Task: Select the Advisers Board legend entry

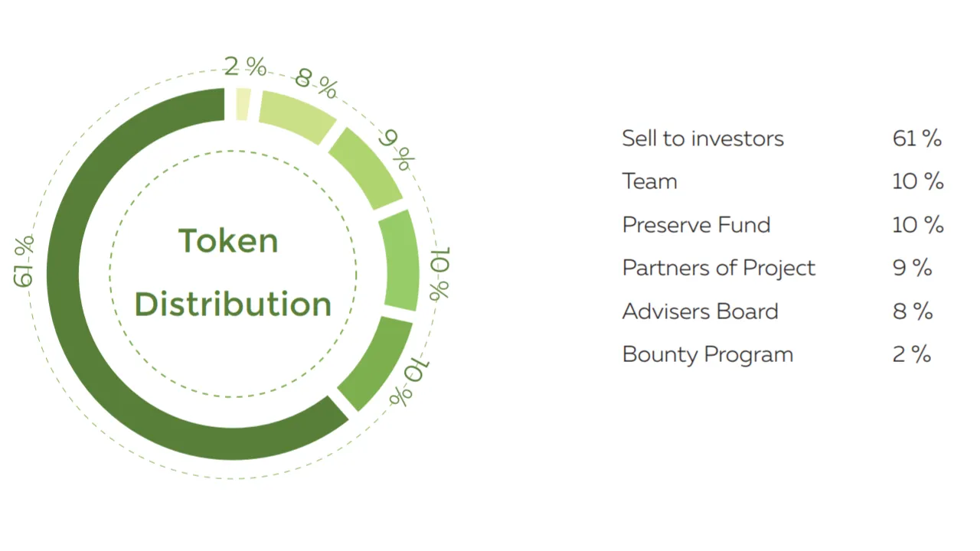Action: pos(700,311)
